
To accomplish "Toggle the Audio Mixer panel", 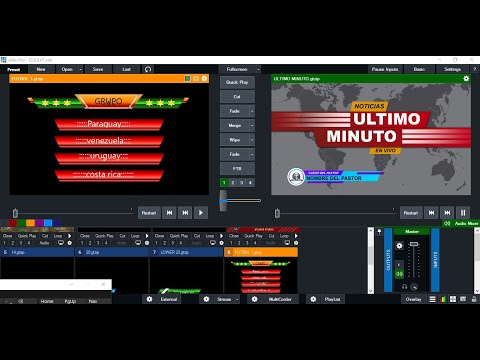I will (462, 223).
